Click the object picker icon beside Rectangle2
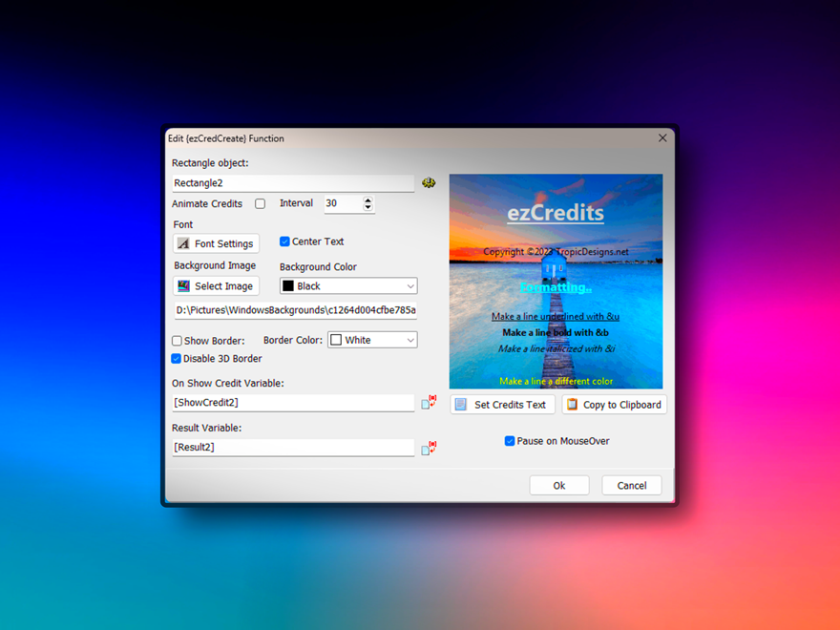This screenshot has width=840, height=630. pyautogui.click(x=429, y=182)
